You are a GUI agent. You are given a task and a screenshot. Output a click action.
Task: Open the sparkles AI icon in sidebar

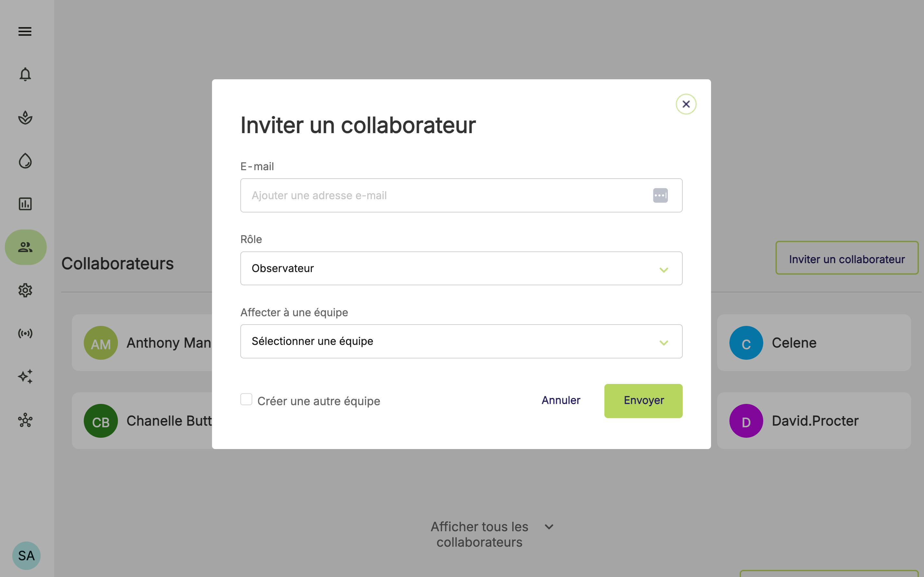pyautogui.click(x=25, y=377)
